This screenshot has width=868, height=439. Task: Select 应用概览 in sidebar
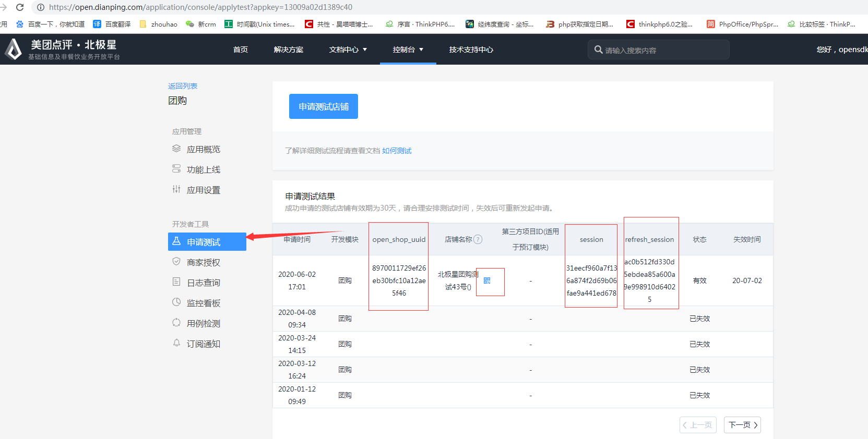[204, 149]
